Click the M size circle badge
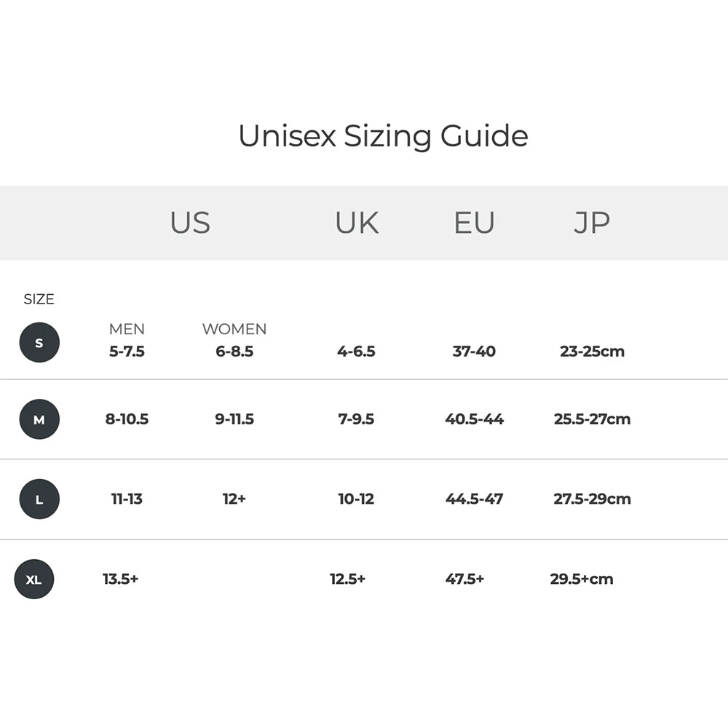728x728 pixels. tap(39, 419)
